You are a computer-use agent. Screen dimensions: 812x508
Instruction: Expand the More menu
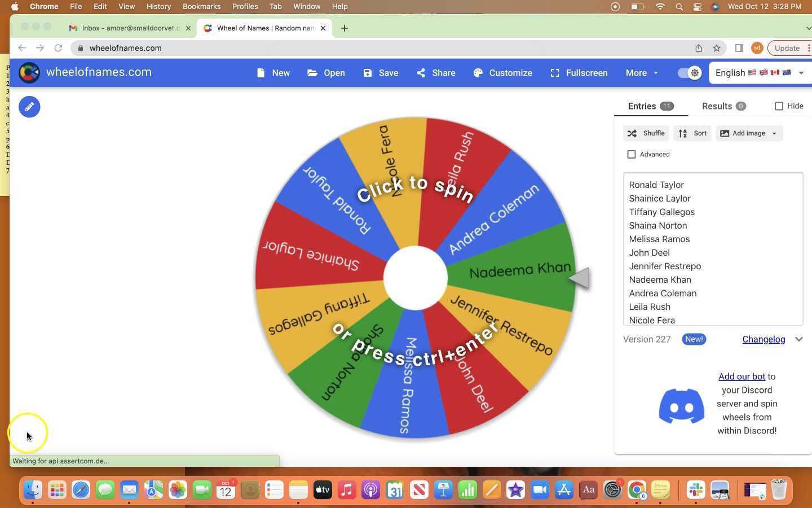[641, 73]
